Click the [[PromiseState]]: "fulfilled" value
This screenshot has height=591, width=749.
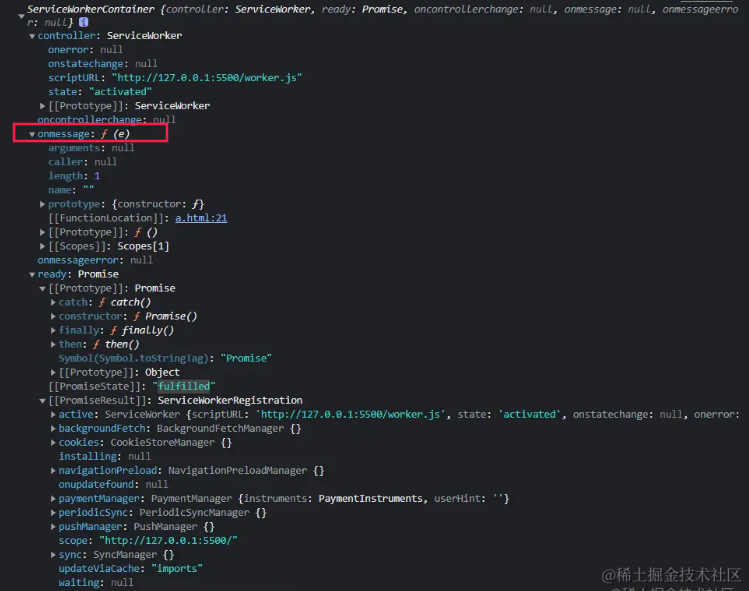(x=184, y=386)
